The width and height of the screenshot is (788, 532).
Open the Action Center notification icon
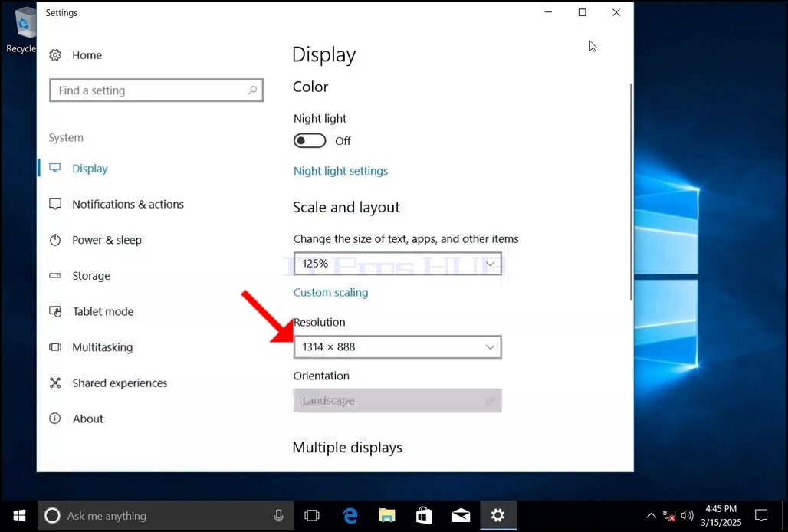[761, 515]
